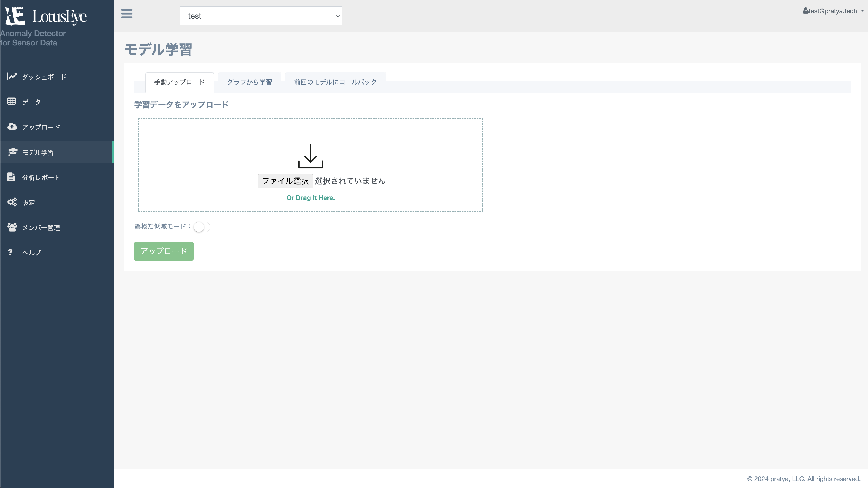Expand the test@pratya.tech user menu
The width and height of the screenshot is (868, 488).
tap(833, 11)
